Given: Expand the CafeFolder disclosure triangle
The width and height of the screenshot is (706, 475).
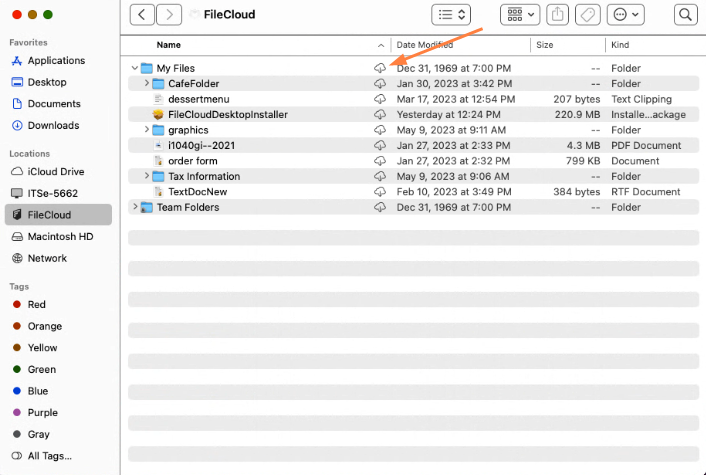Looking at the screenshot, I should tap(147, 84).
